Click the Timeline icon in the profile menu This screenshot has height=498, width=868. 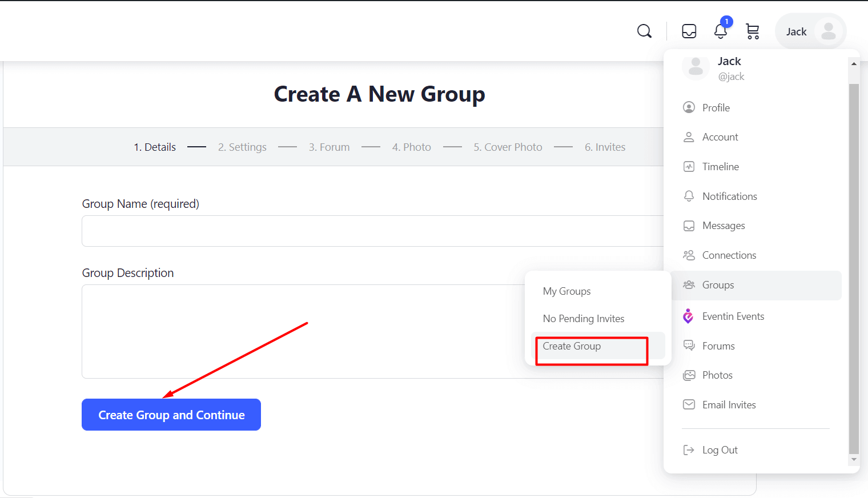(x=689, y=166)
